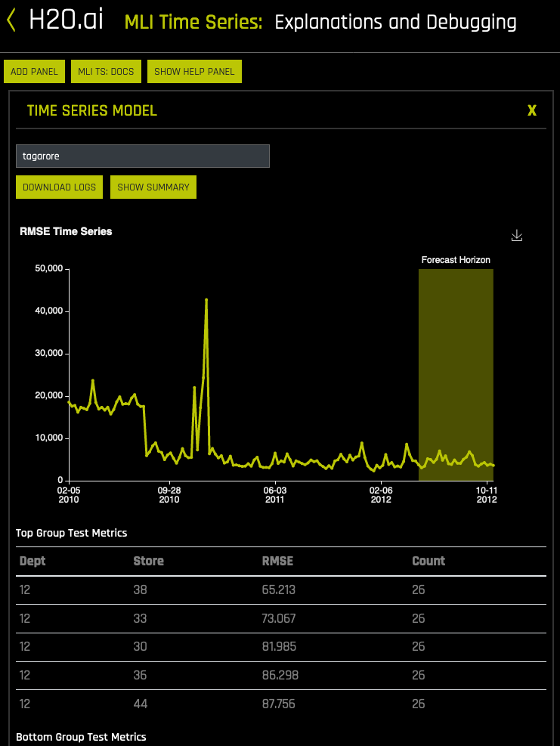This screenshot has height=746, width=560.
Task: Click the TIME SERIES MODEL panel title
Action: (92, 110)
